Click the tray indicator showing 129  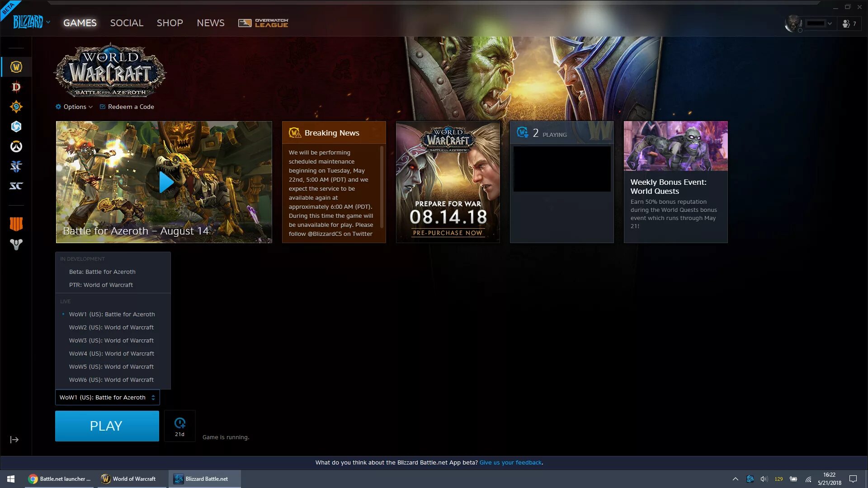pyautogui.click(x=778, y=479)
